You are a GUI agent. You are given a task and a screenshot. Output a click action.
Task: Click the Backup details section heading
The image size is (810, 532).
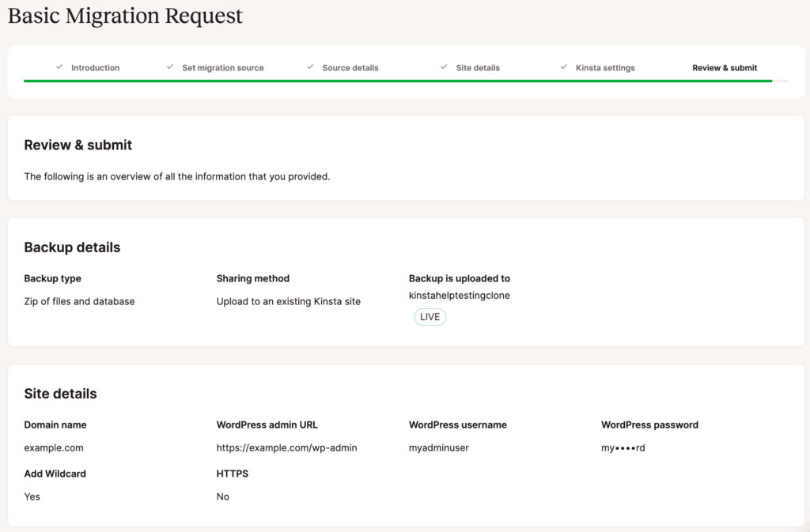pyautogui.click(x=72, y=247)
